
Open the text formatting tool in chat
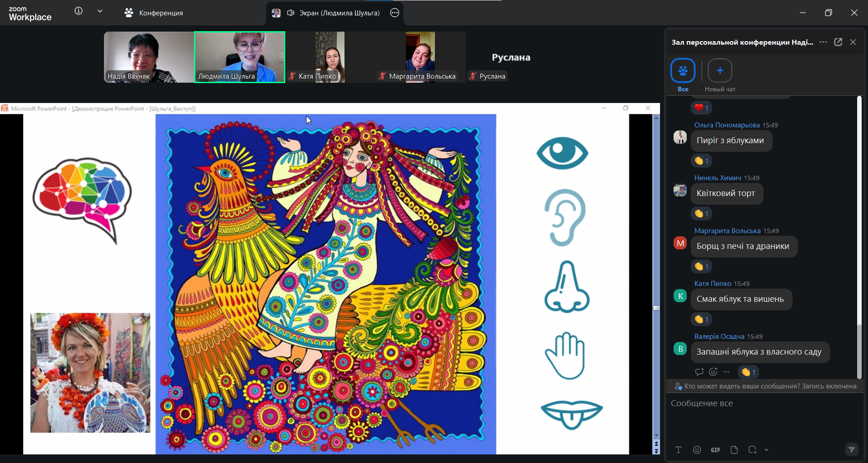tap(678, 450)
